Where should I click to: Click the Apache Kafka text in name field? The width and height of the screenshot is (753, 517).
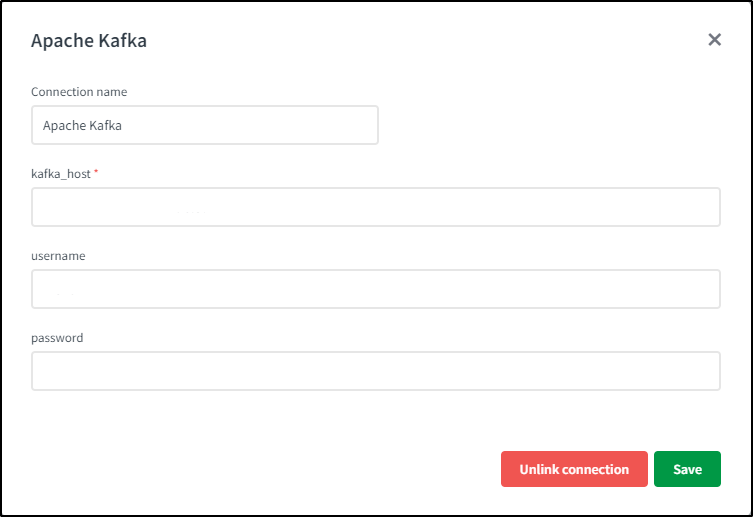[82, 126]
